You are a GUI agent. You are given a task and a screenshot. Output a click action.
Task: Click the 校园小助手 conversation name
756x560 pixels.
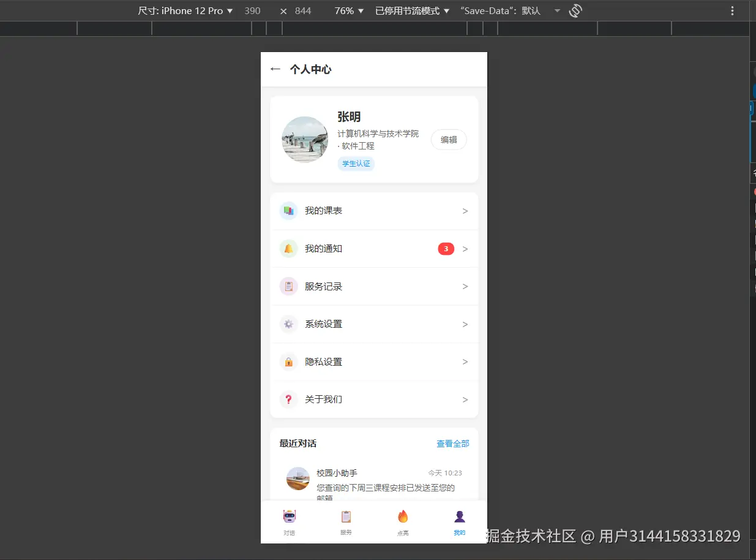pyautogui.click(x=337, y=473)
